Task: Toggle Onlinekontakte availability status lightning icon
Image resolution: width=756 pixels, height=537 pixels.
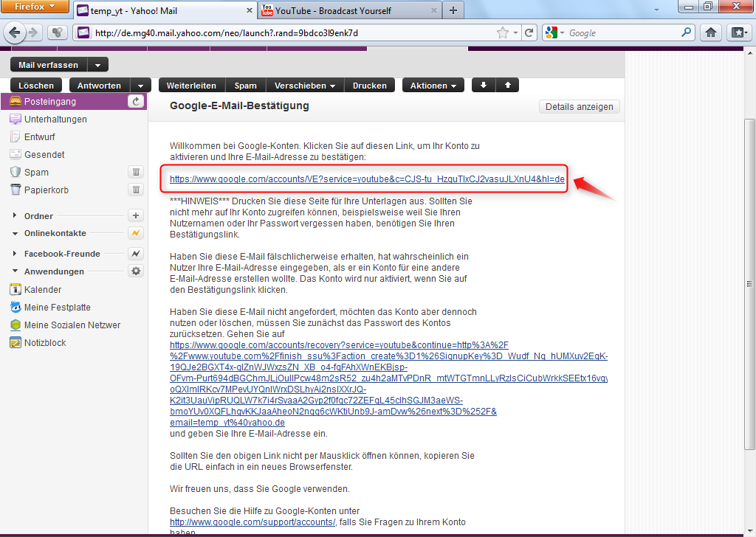Action: tap(136, 233)
